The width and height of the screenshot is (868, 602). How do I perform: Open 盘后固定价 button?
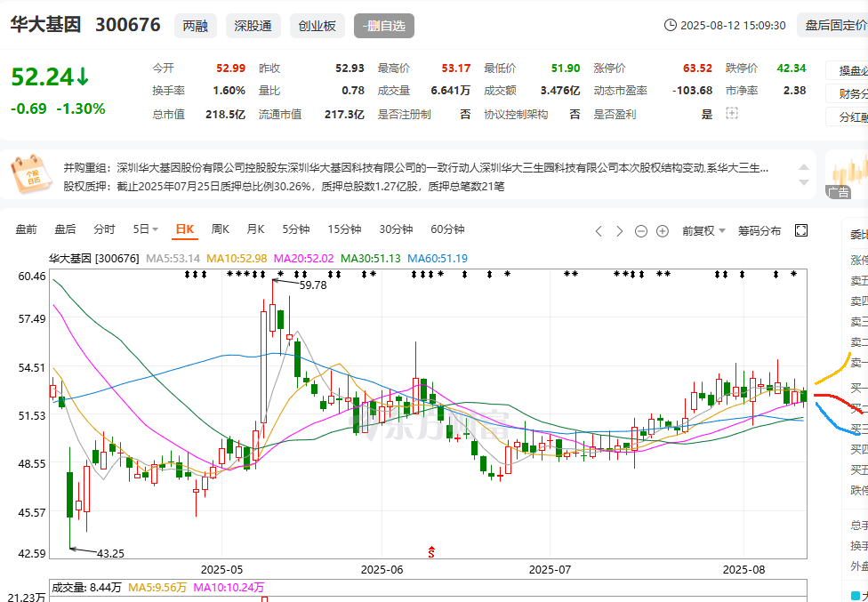(833, 26)
